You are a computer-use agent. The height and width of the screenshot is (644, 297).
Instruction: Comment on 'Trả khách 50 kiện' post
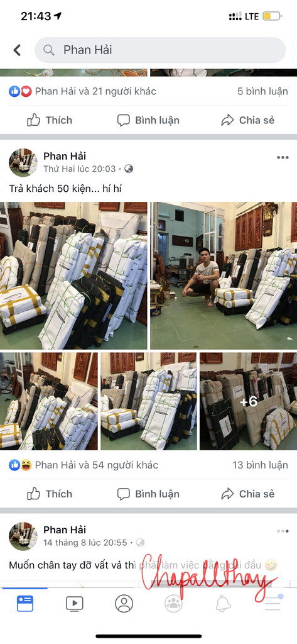[148, 494]
